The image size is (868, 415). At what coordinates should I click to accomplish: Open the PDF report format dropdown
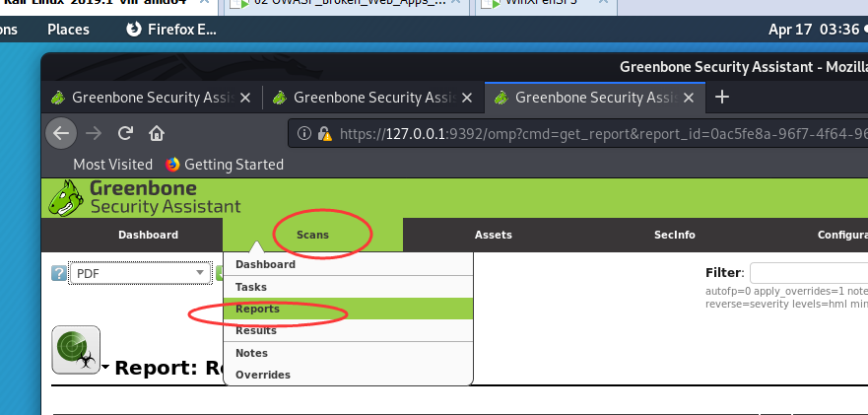point(140,273)
